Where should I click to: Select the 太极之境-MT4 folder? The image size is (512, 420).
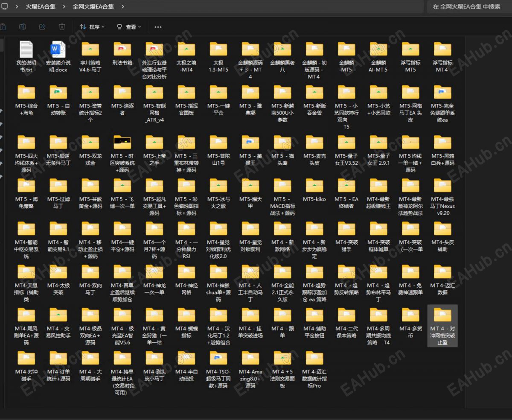pyautogui.click(x=186, y=57)
